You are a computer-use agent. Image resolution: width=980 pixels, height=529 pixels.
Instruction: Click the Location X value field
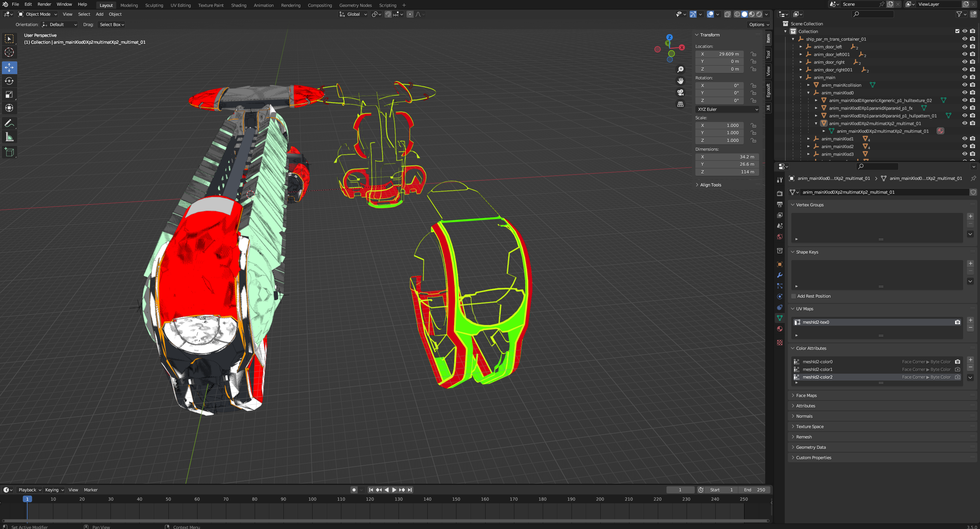[720, 54]
